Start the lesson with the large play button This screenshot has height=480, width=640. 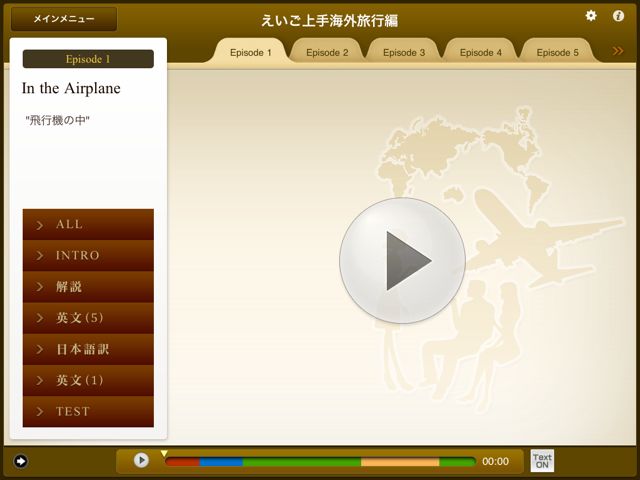[x=402, y=261]
